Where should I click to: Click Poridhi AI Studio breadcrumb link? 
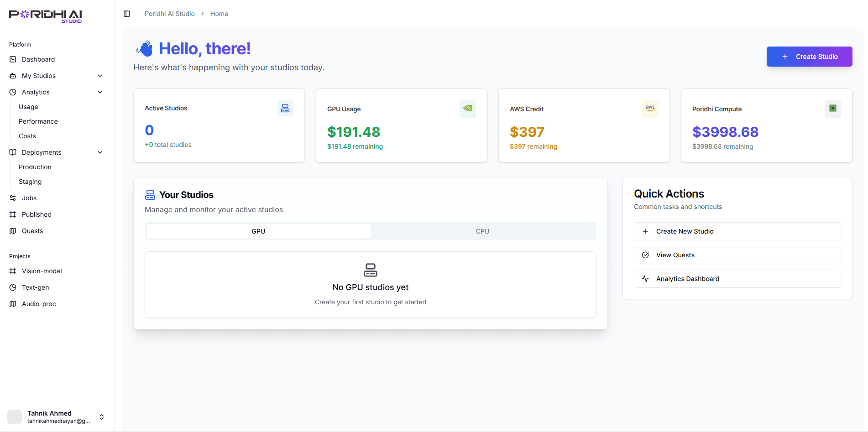coord(170,14)
